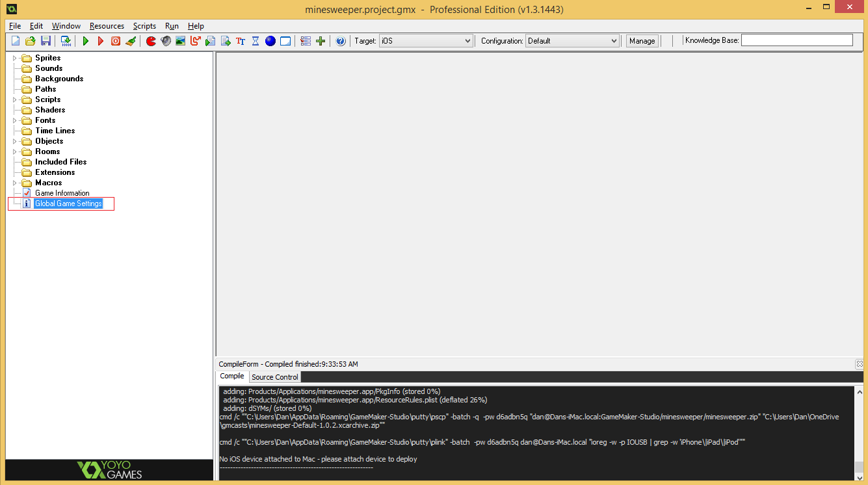This screenshot has width=868, height=485.
Task: Open the Help menu
Action: (196, 26)
